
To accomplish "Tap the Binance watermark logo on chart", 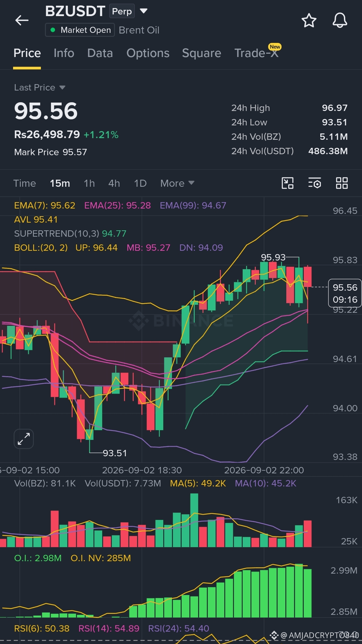I will coord(181,320).
